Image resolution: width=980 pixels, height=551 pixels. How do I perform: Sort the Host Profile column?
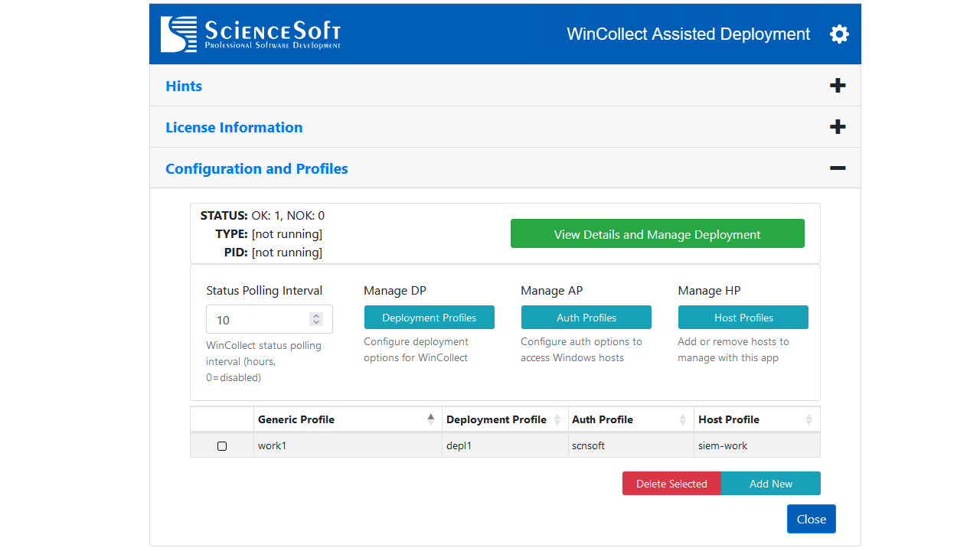pyautogui.click(x=809, y=419)
